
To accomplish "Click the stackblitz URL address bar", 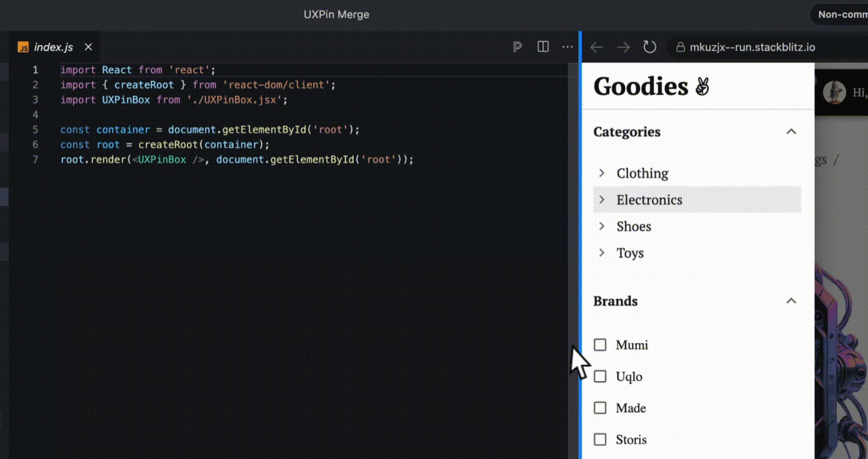I will click(x=752, y=47).
